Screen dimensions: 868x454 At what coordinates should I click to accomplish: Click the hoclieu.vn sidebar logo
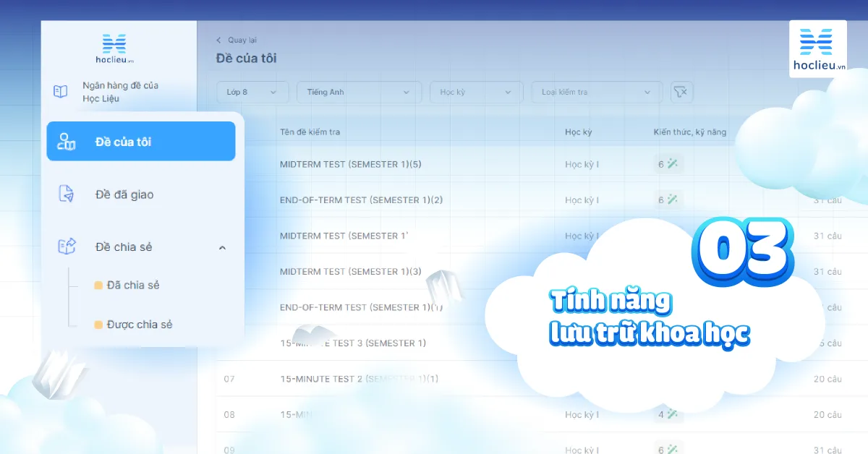[114, 48]
